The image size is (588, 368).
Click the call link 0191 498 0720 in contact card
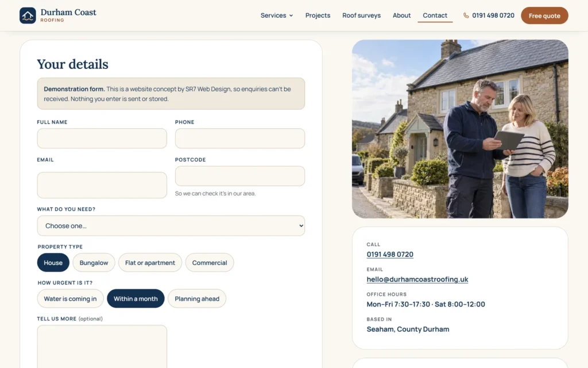tap(390, 254)
